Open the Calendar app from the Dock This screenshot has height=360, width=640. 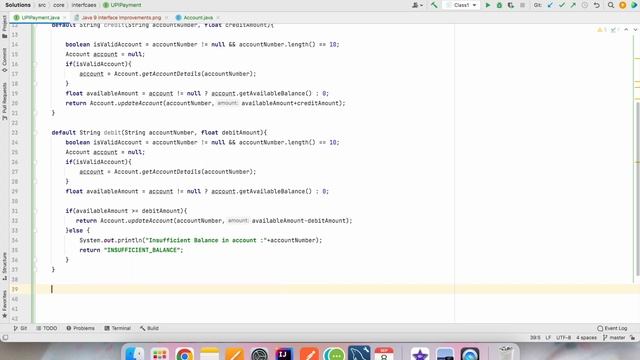[384, 354]
